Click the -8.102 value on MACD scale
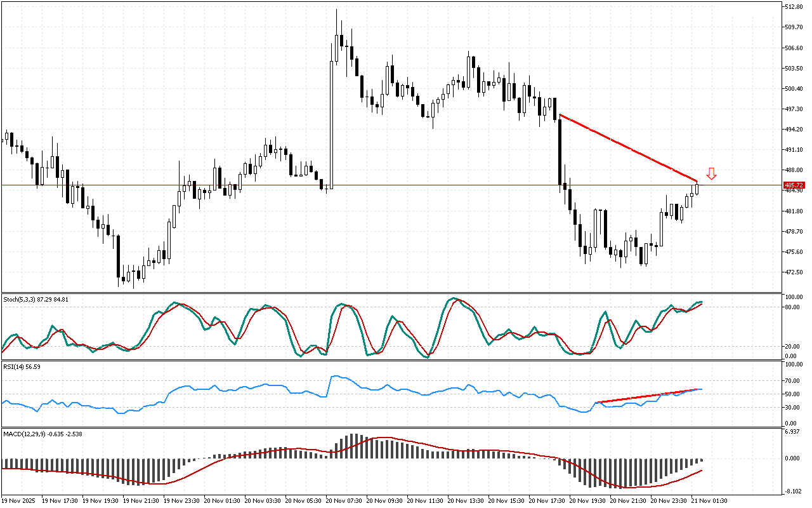 (x=792, y=491)
